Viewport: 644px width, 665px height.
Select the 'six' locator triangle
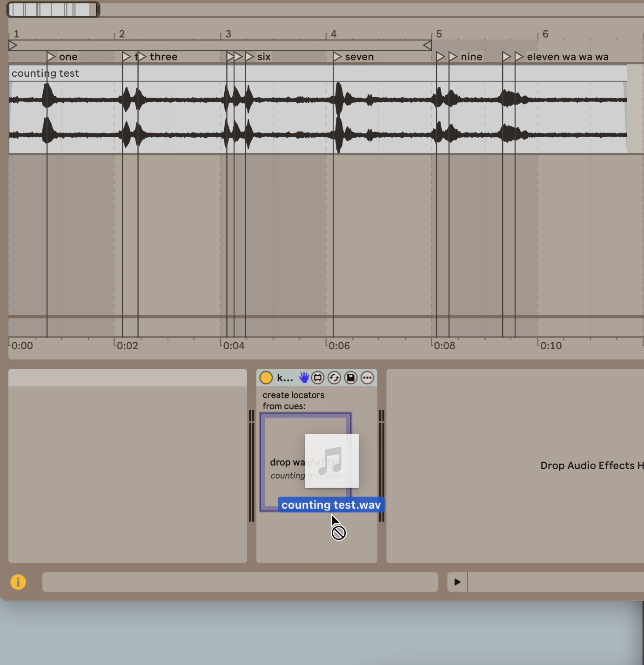[250, 57]
